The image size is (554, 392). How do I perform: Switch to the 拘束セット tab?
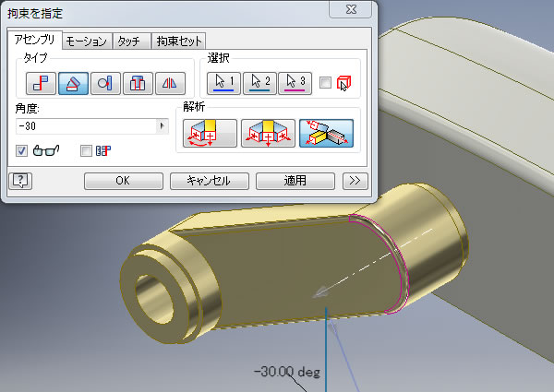[179, 42]
